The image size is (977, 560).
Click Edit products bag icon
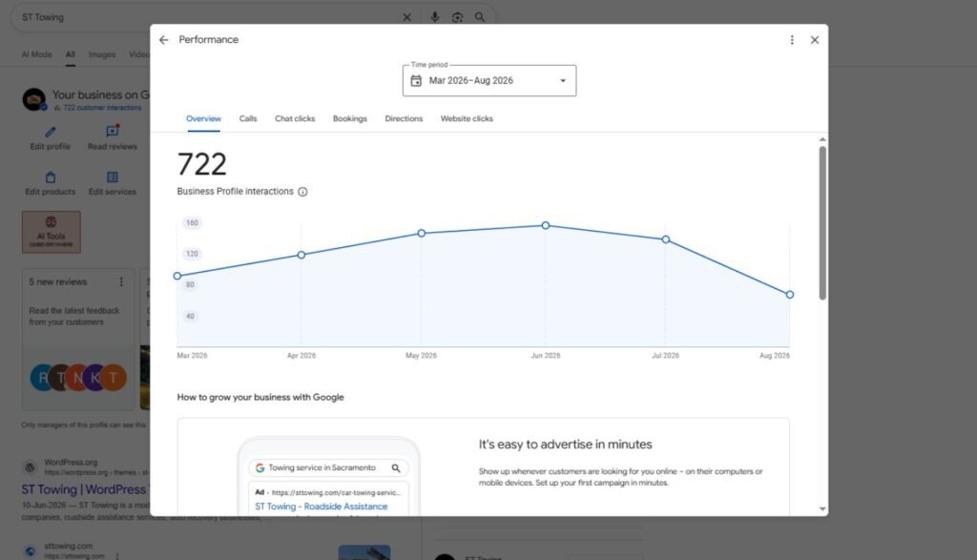[51, 176]
